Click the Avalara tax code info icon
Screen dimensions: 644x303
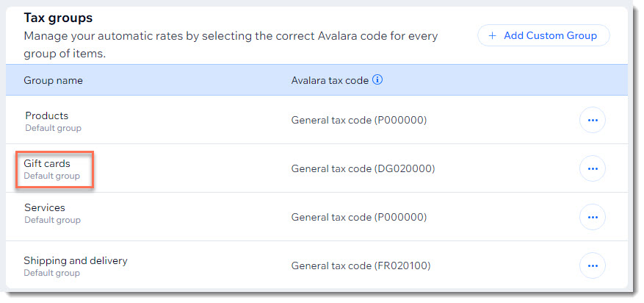377,80
